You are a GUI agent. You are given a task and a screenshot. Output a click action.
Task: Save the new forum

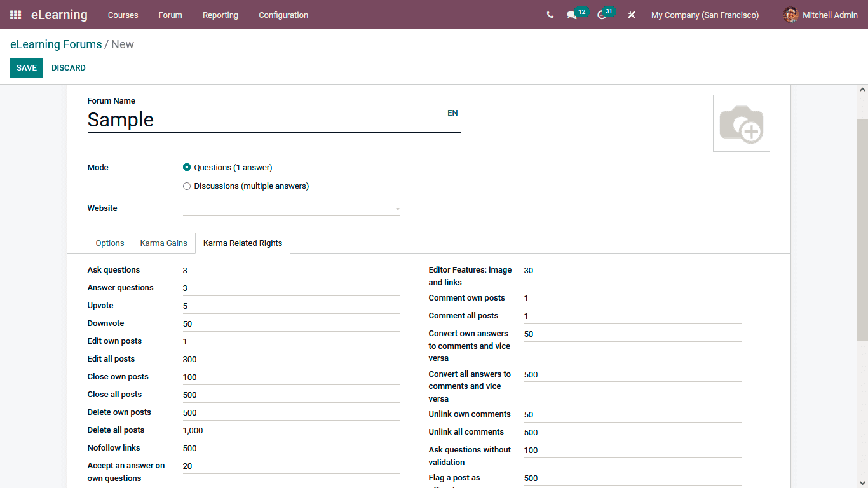point(26,67)
